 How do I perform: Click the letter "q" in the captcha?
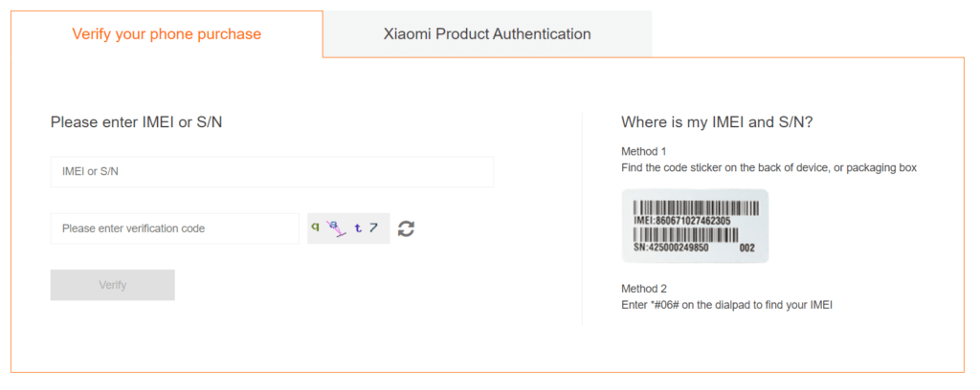click(x=315, y=227)
